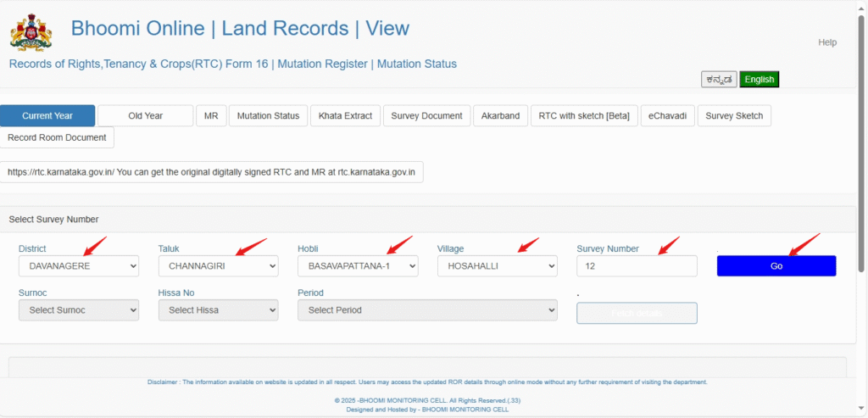Expand the District dropdown
The width and height of the screenshot is (868, 418).
(x=78, y=266)
